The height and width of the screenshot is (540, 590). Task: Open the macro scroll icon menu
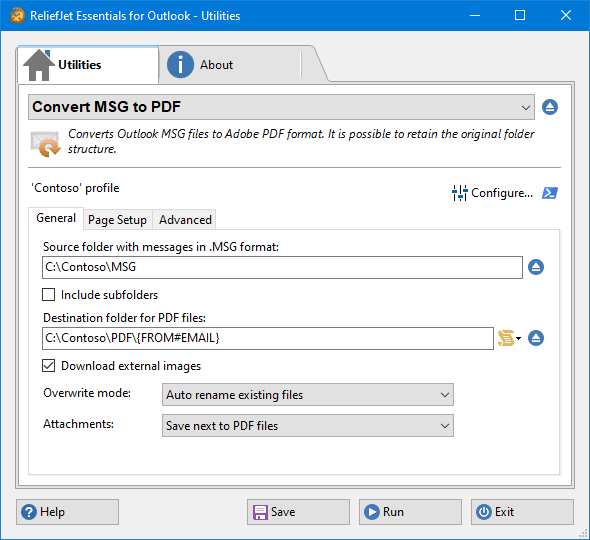pos(509,338)
